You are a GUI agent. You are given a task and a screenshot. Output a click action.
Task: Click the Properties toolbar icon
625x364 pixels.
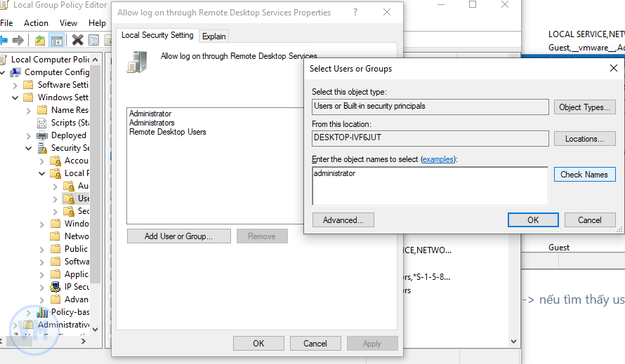coord(93,40)
